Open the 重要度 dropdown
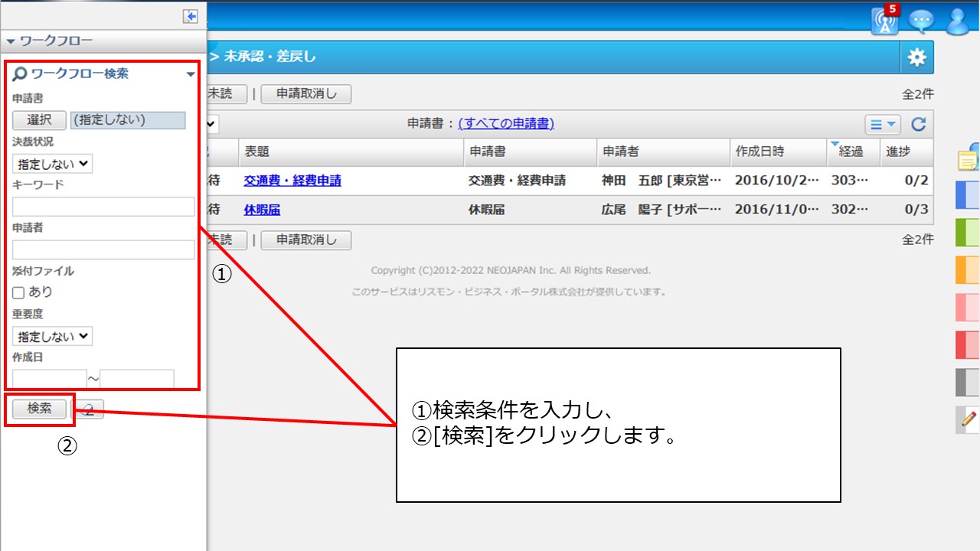This screenshot has height=551, width=980. 51,335
